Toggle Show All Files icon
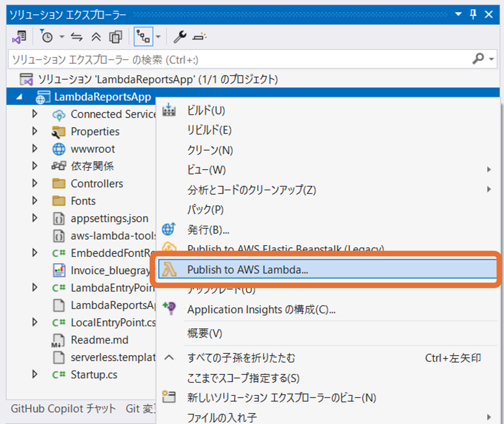Viewport: 504px width, 424px height. pyautogui.click(x=115, y=37)
